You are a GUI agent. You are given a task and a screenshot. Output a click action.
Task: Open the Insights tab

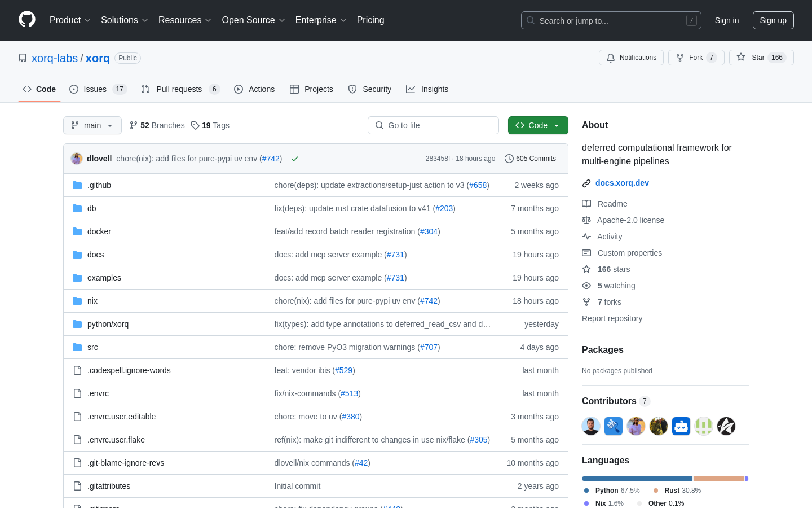[x=427, y=89]
